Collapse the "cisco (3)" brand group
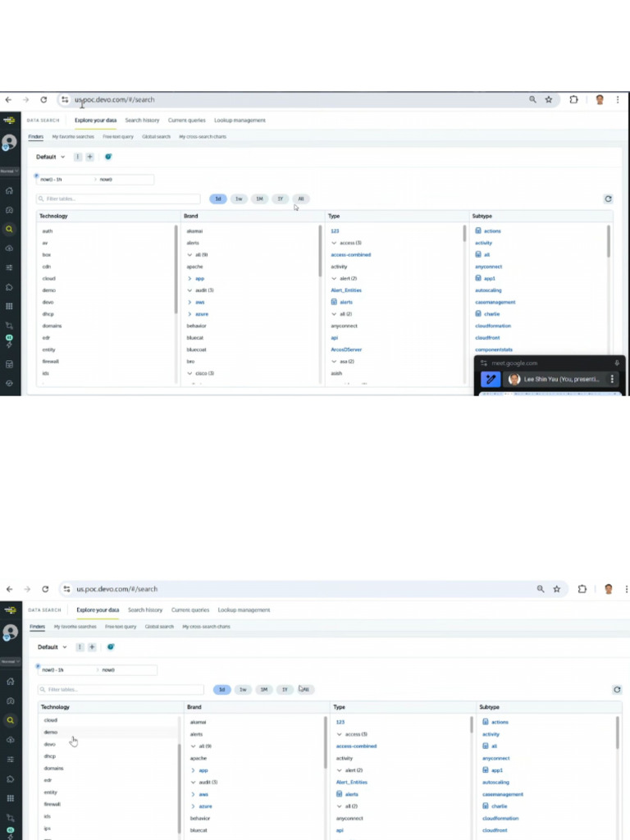Image resolution: width=630 pixels, height=840 pixels. pyautogui.click(x=190, y=373)
